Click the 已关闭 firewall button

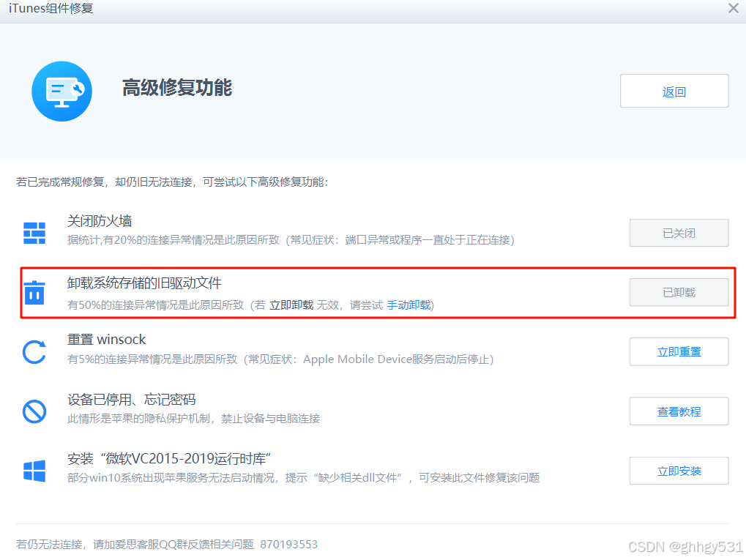pyautogui.click(x=679, y=233)
